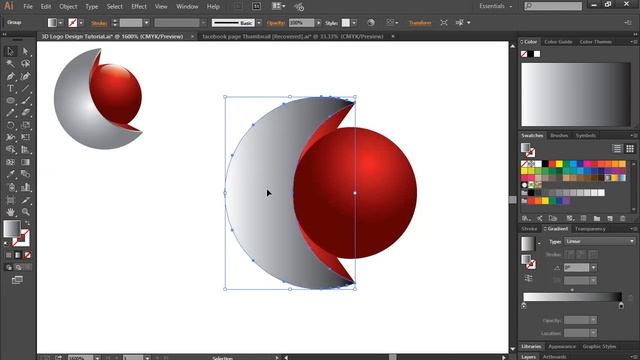Open stroke weight dropdown arrow
Viewport: 640px width, 360px height.
tap(146, 23)
